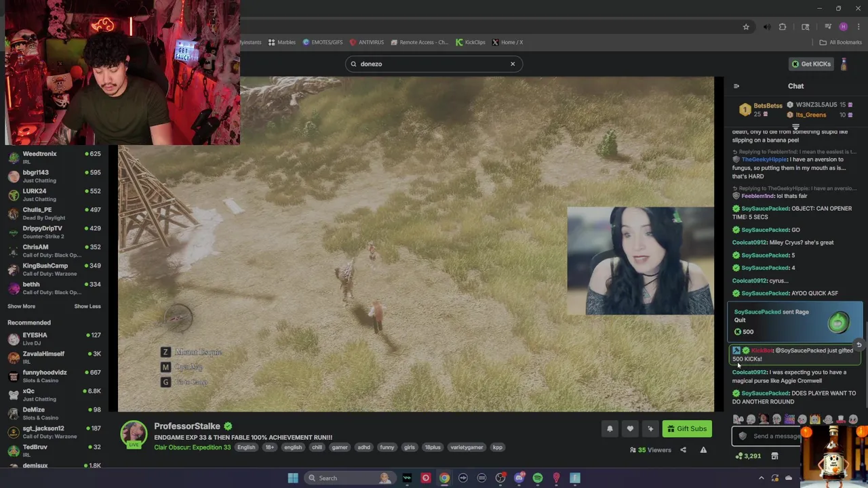Viewport: 868px width, 488px height.
Task: Open the Home / X bookmark
Action: tap(507, 42)
